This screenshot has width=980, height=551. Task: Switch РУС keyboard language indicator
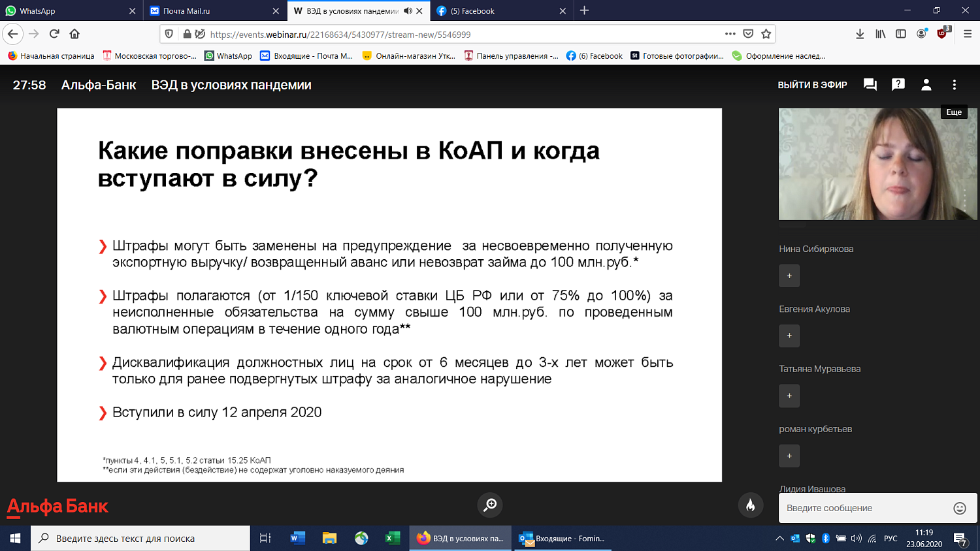click(x=890, y=539)
